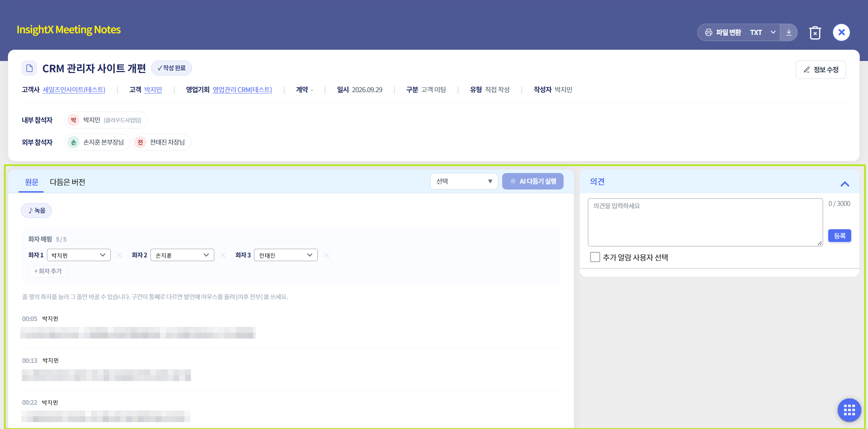Click the 녹음 recording button
The height and width of the screenshot is (429, 868).
(36, 210)
